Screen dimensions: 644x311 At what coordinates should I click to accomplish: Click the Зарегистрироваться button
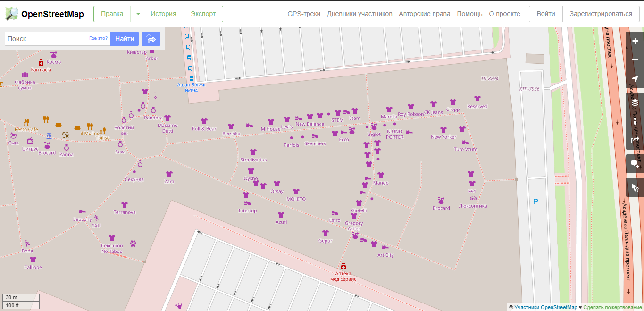coord(601,14)
